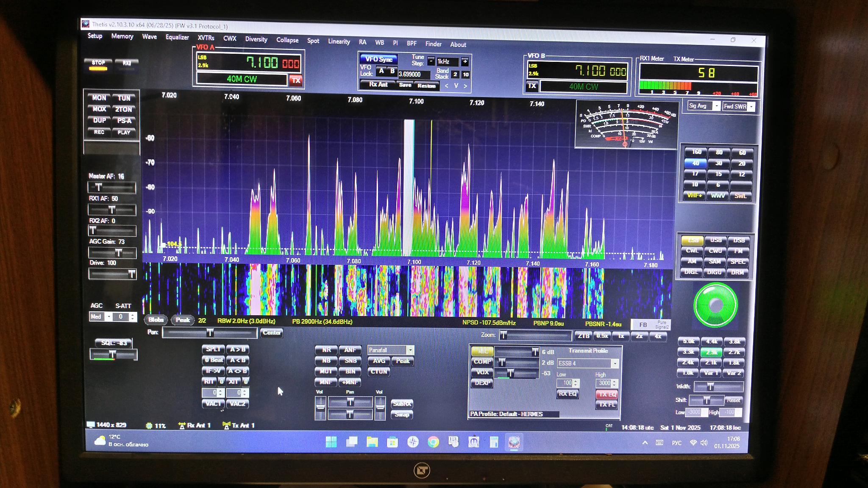The width and height of the screenshot is (868, 488).
Task: Open the AGC Med mode dropdown
Action: (108, 316)
